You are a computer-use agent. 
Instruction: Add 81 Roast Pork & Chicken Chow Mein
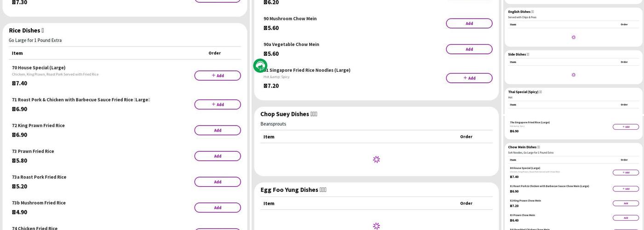(x=626, y=189)
